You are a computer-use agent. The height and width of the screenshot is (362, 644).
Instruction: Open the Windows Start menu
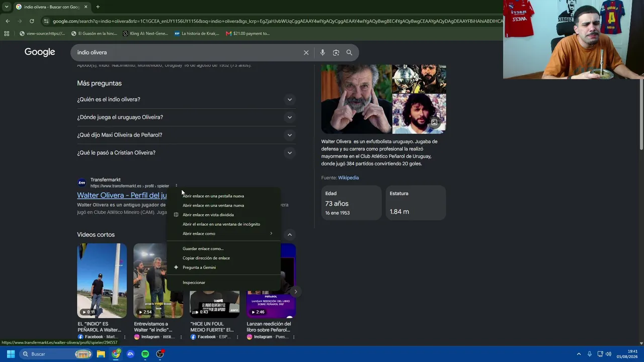[11, 354]
